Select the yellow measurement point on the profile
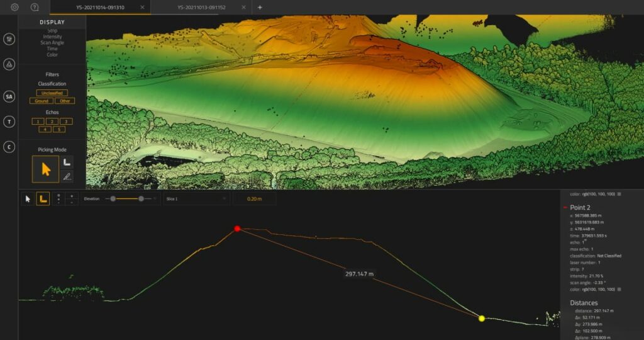Image resolution: width=644 pixels, height=340 pixels. coord(482,318)
